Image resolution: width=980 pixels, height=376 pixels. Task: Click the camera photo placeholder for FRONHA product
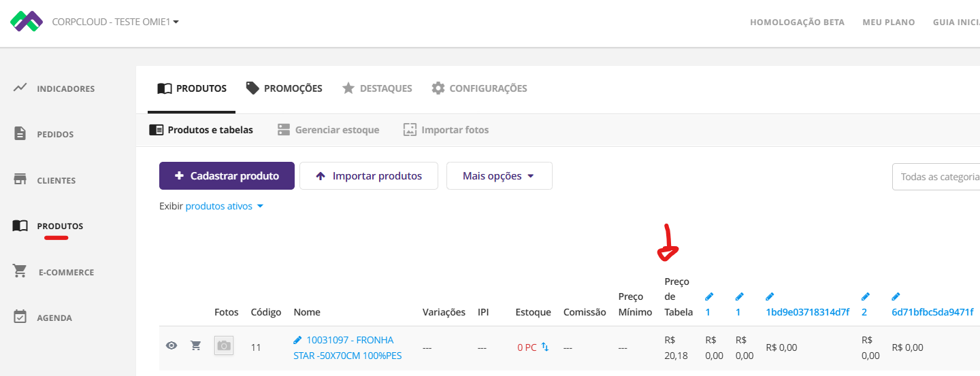224,345
